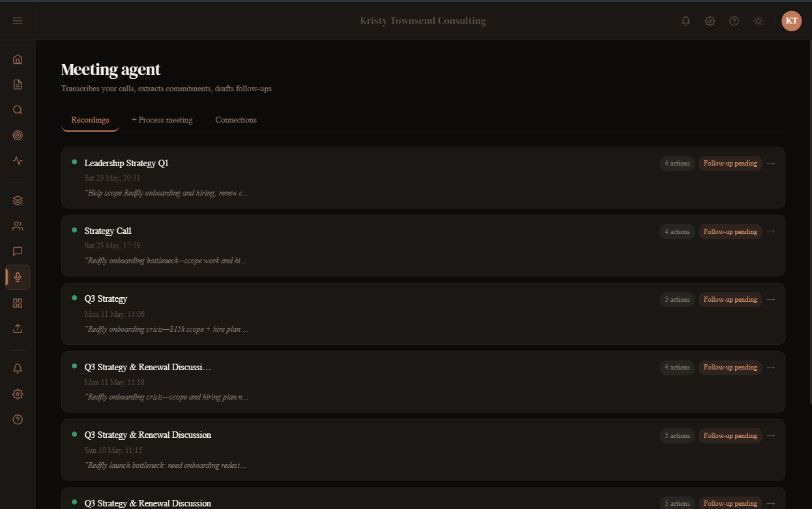Open the activity pulse icon in the sidebar

[x=18, y=161]
